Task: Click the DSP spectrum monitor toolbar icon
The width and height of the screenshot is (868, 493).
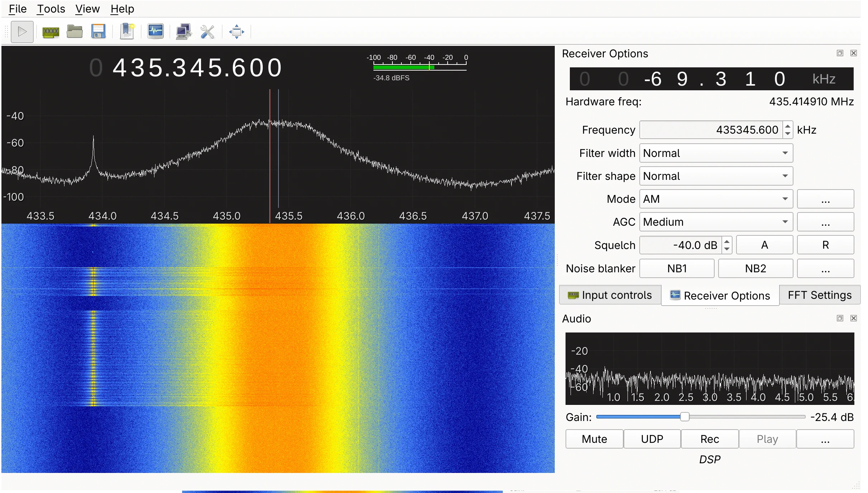Action: click(155, 32)
